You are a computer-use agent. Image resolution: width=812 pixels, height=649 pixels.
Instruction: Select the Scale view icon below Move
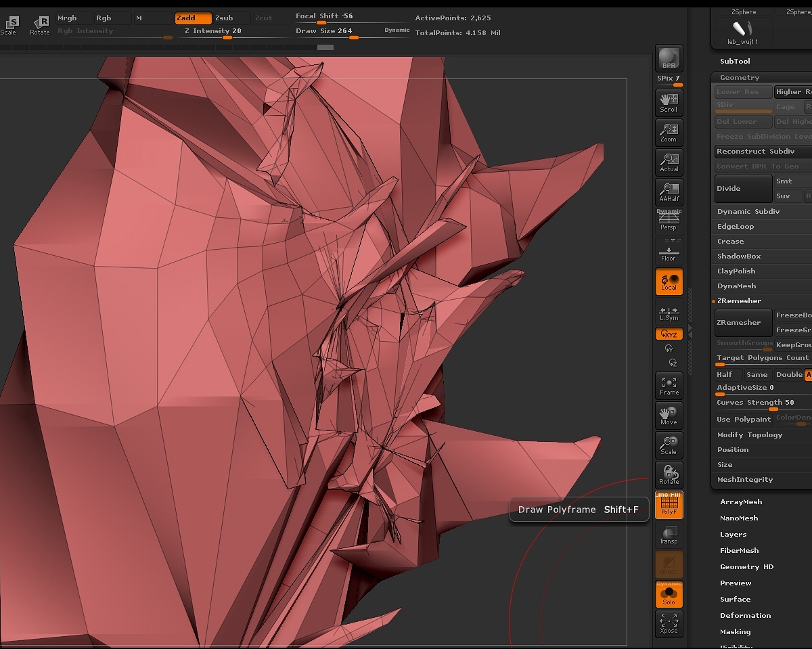point(669,445)
